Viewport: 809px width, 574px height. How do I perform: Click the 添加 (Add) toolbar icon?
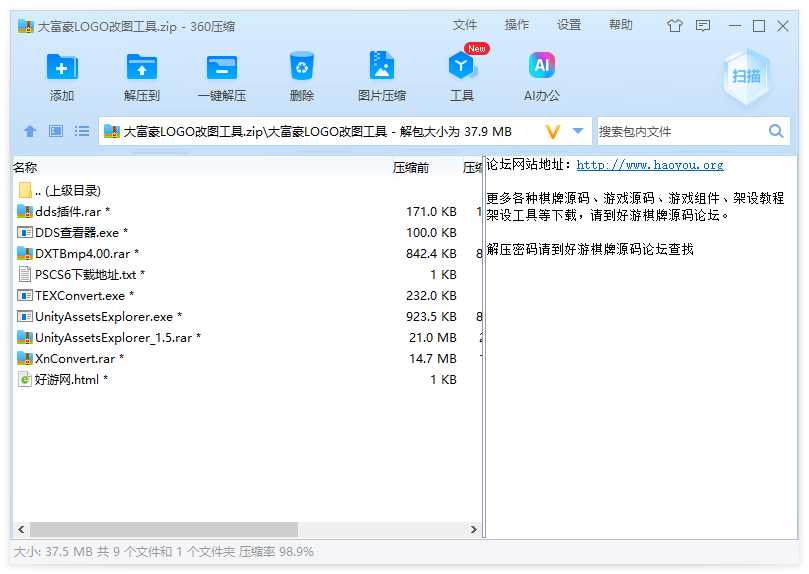62,67
